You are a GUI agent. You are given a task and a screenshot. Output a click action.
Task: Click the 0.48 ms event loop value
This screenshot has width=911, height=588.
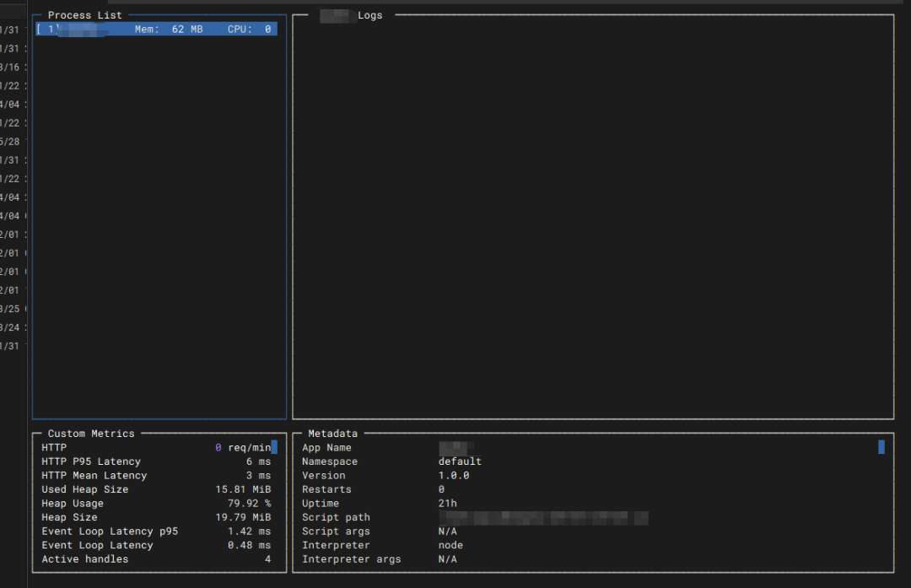pos(249,545)
